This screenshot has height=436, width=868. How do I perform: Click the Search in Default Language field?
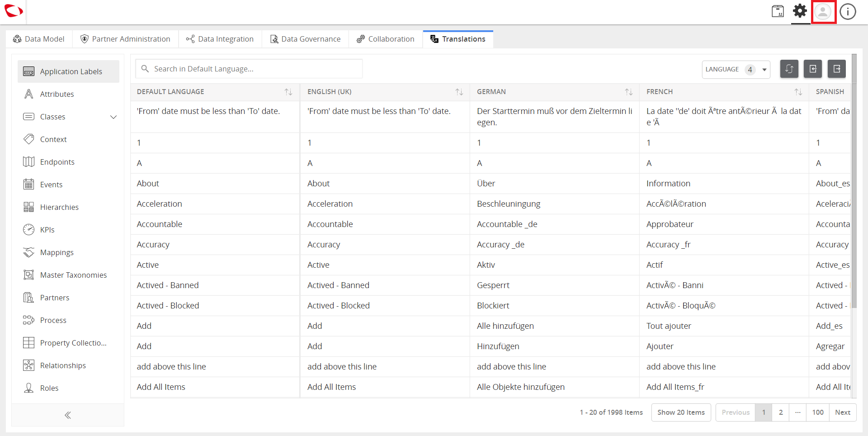click(x=249, y=69)
